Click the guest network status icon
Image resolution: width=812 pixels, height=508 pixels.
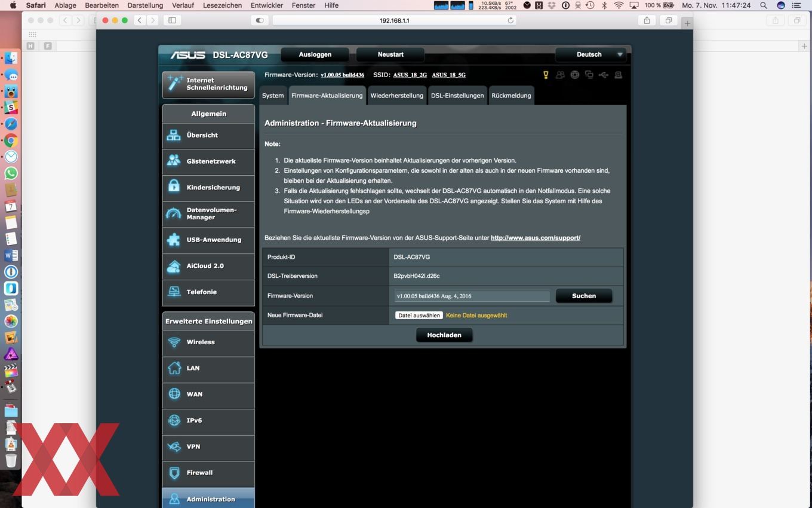[560, 75]
